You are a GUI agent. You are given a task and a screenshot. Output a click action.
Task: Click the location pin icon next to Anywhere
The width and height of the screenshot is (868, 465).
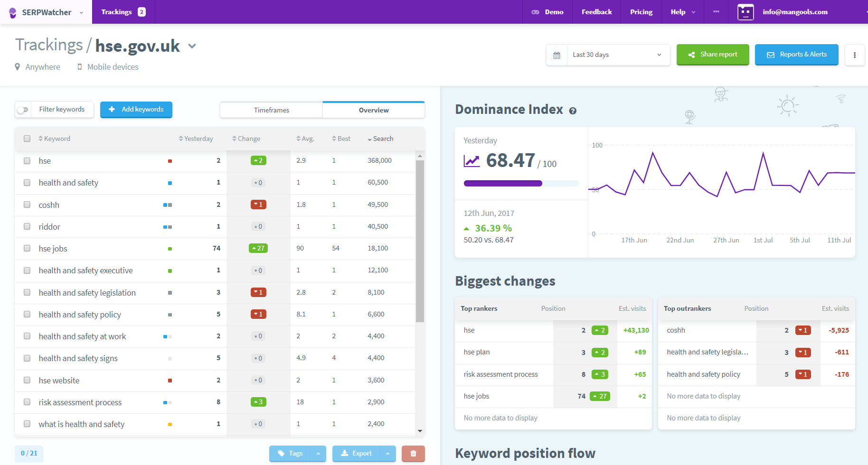coord(18,67)
